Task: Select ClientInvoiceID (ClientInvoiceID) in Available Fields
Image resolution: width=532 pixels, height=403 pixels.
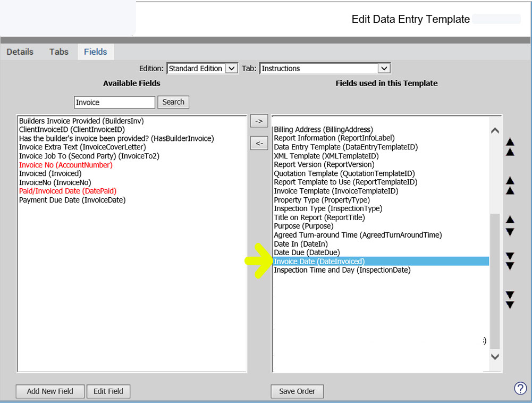Action: pyautogui.click(x=72, y=129)
